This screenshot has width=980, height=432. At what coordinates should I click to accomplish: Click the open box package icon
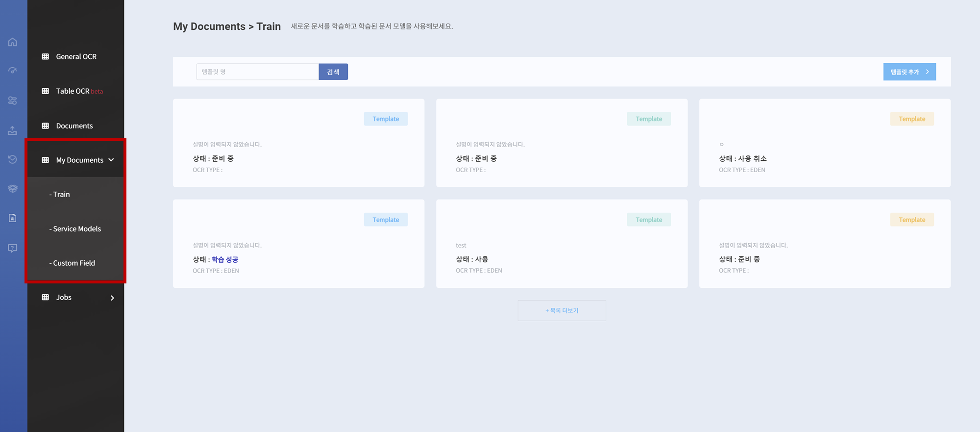click(13, 189)
